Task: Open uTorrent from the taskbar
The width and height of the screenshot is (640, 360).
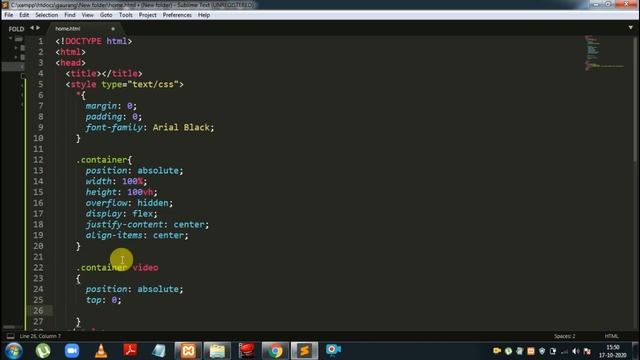Action: pos(43,351)
